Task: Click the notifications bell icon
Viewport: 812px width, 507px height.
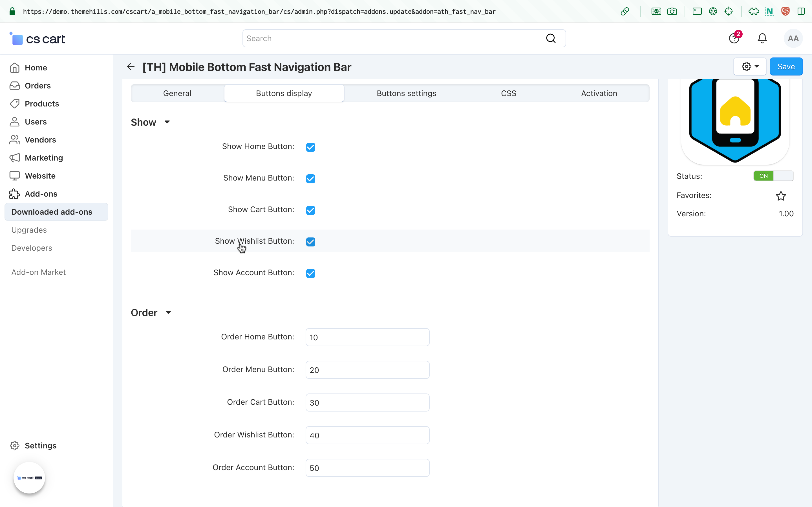Action: pos(762,38)
